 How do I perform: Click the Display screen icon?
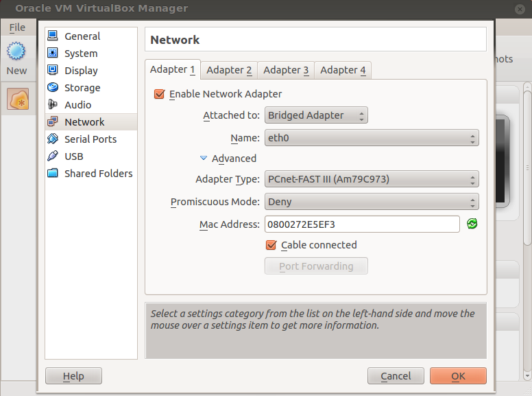pos(53,70)
